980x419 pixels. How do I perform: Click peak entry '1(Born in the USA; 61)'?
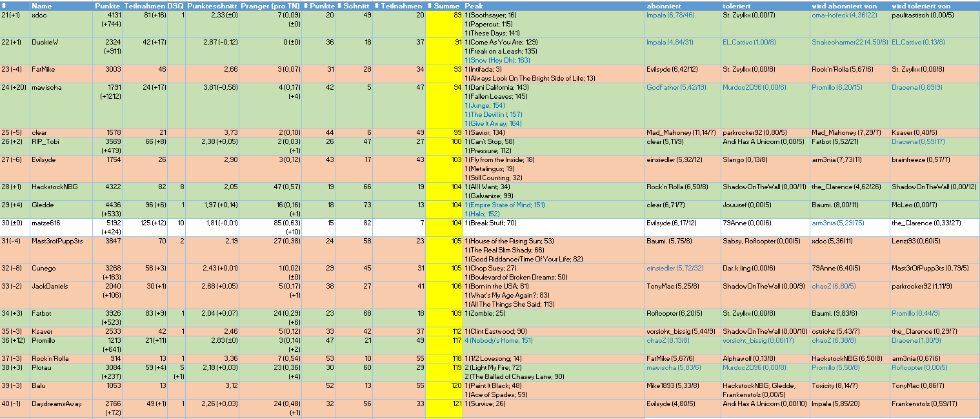click(497, 286)
